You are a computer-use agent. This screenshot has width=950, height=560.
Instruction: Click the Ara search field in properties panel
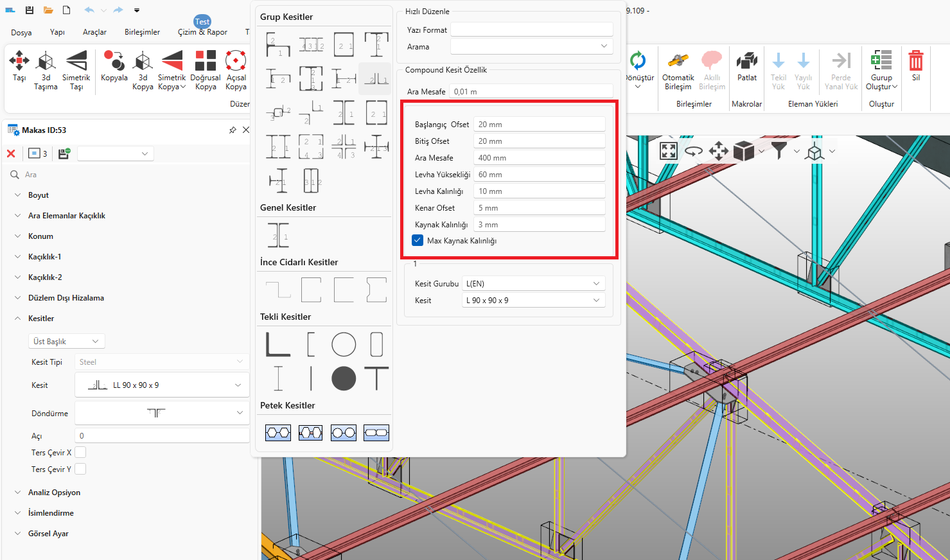[128, 175]
